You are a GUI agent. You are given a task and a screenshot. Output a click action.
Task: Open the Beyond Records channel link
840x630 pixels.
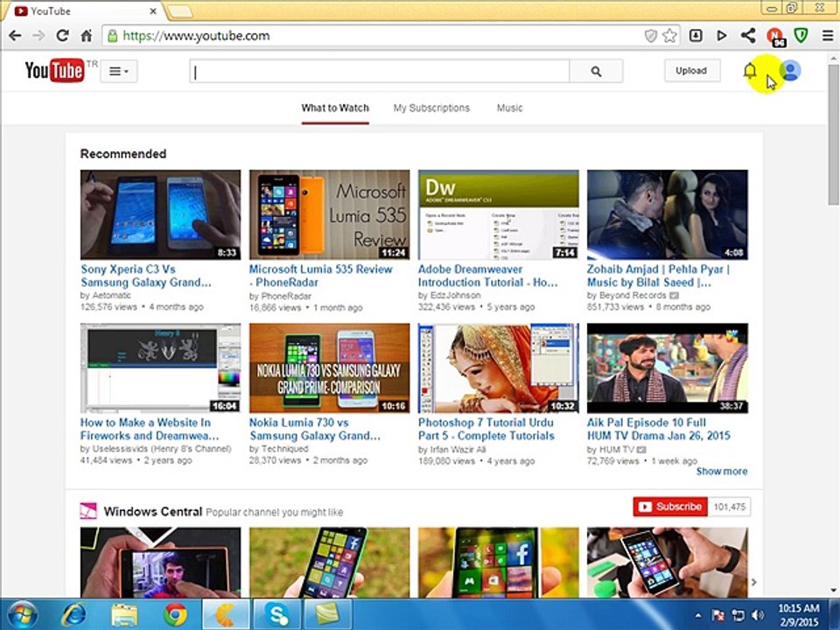(x=632, y=295)
